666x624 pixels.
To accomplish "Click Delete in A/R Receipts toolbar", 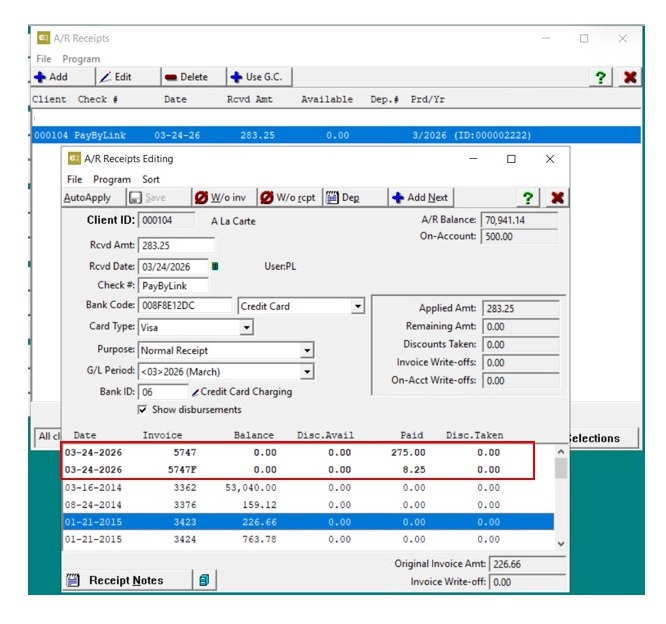I will [194, 77].
